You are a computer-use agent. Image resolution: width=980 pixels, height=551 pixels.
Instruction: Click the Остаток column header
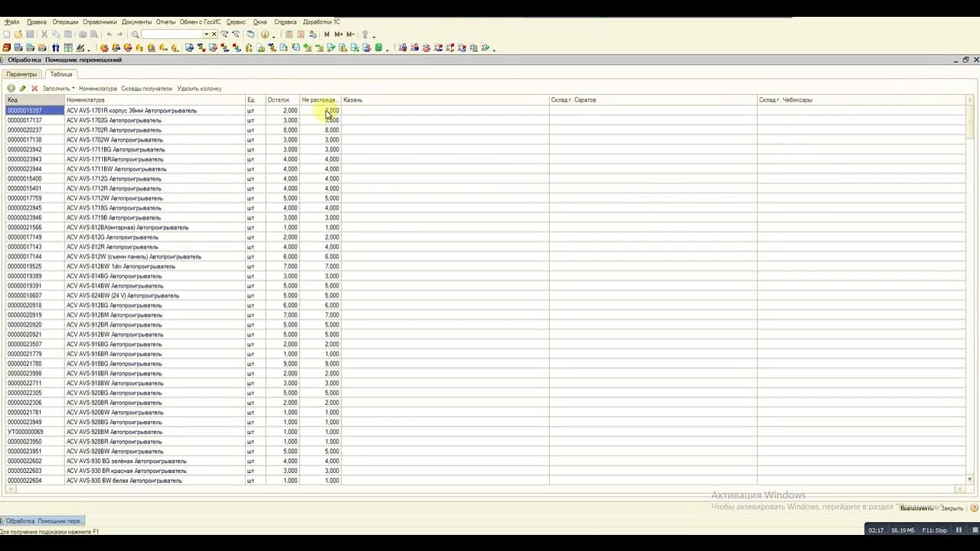point(283,99)
